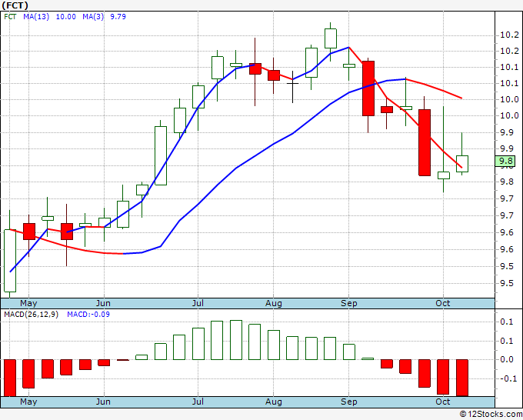The height and width of the screenshot is (420, 523).
Task: Click the large red candle after Sep gridline
Action: click(x=368, y=88)
